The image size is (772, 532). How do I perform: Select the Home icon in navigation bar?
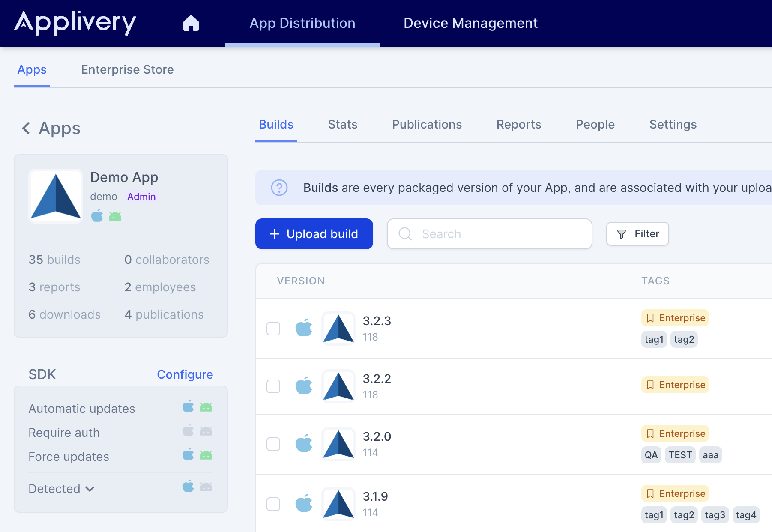coord(191,24)
